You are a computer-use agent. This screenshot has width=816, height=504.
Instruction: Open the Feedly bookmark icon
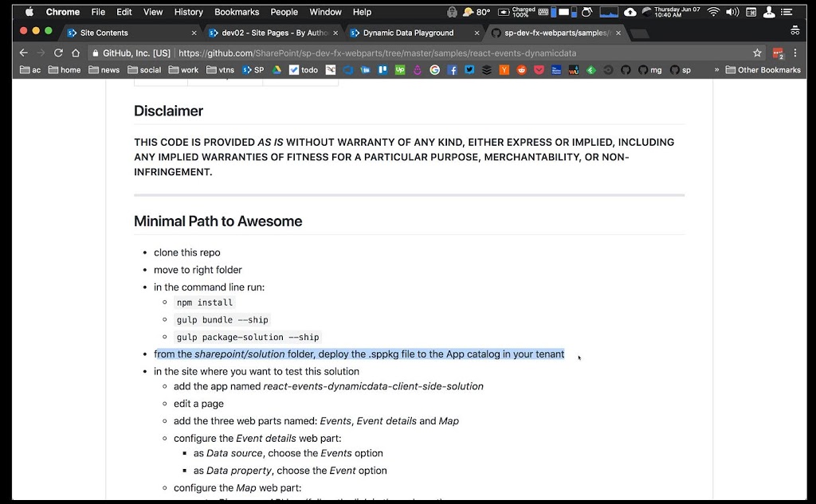coord(590,70)
